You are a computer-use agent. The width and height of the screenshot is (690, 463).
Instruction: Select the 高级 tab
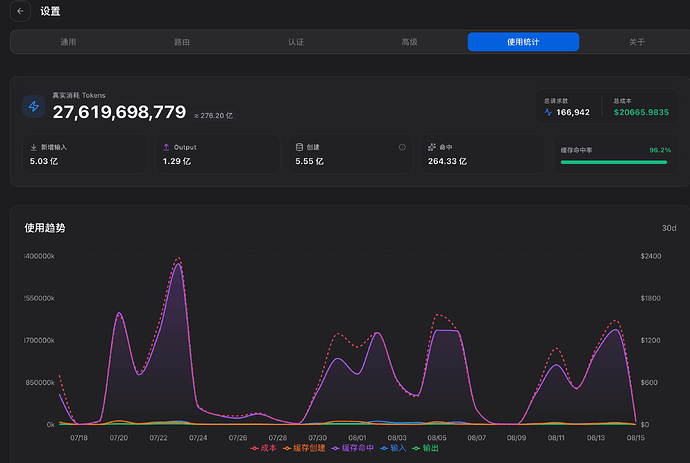pyautogui.click(x=409, y=42)
